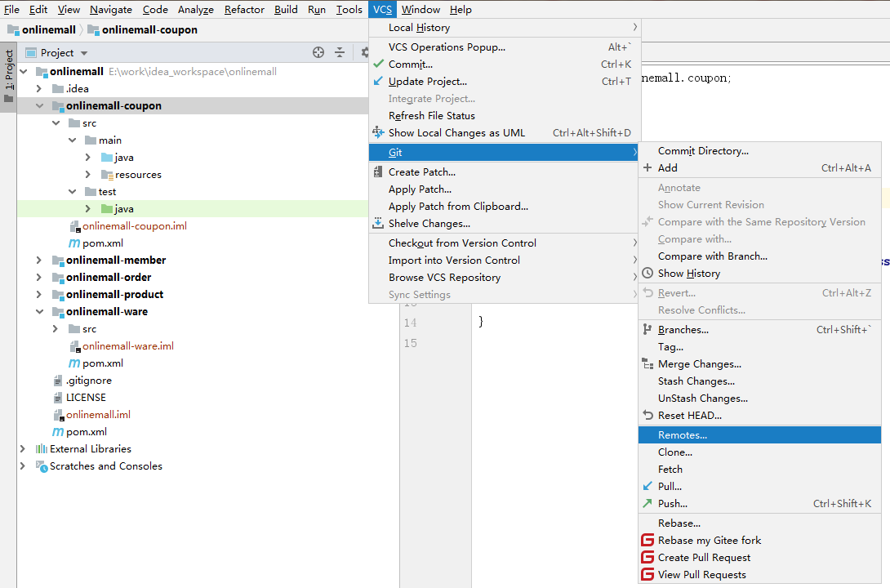This screenshot has height=588, width=890.
Task: Expand the onlinemall-product module
Action: coord(39,295)
